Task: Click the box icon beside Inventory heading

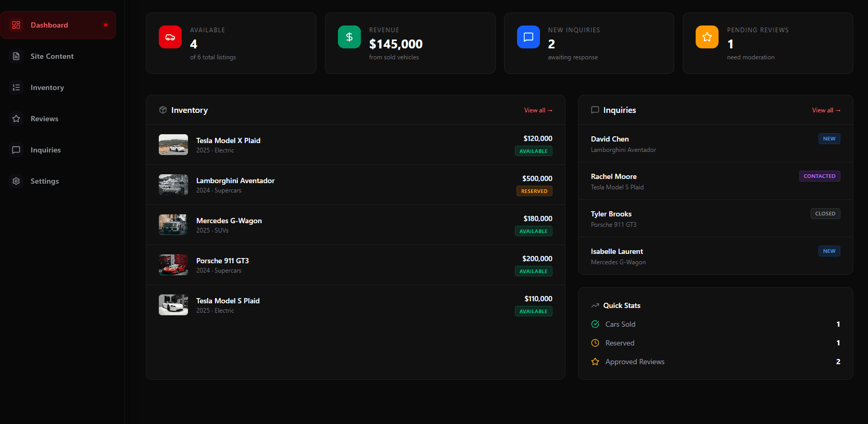Action: coord(163,110)
